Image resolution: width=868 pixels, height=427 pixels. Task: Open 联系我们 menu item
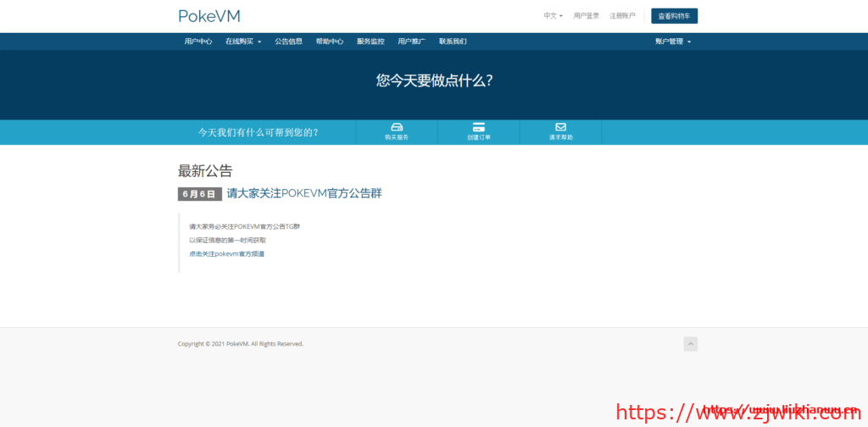point(453,42)
